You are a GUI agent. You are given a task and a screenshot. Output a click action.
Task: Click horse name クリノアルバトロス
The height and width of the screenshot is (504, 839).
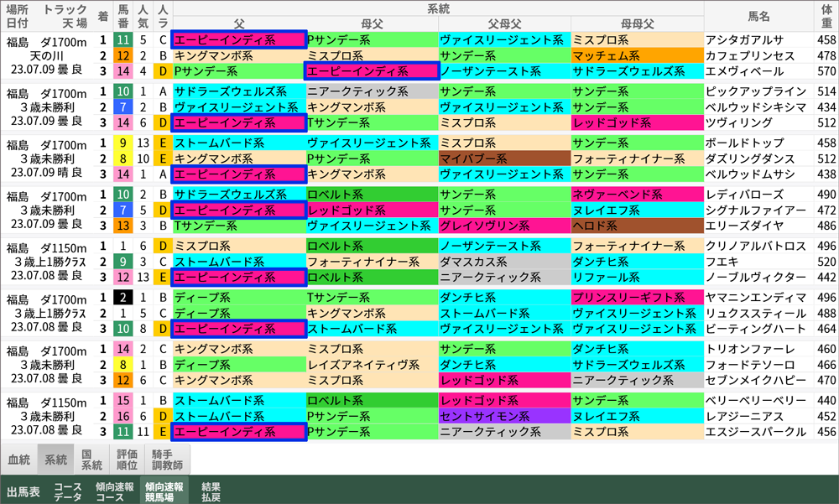[756, 246]
